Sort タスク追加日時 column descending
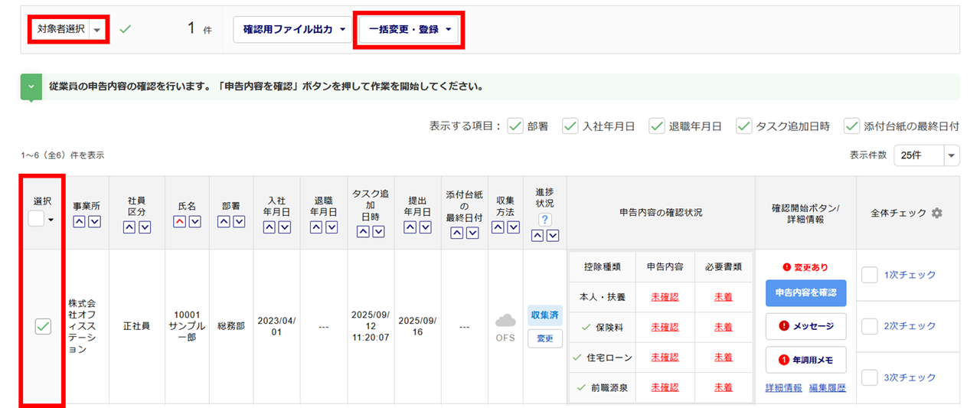The image size is (980, 408). click(x=379, y=232)
